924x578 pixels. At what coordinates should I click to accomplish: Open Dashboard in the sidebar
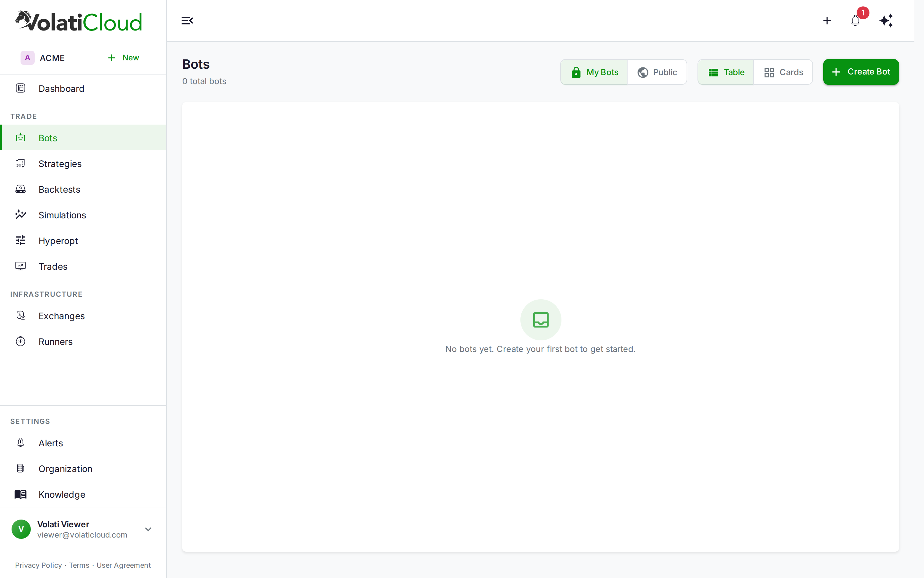[83, 88]
